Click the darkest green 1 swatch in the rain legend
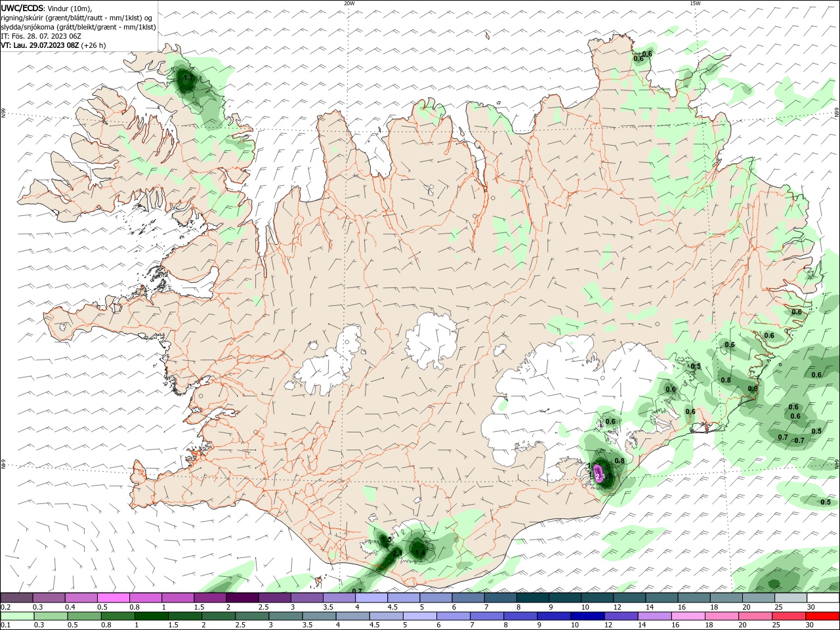This screenshot has height=630, width=840. click(152, 616)
